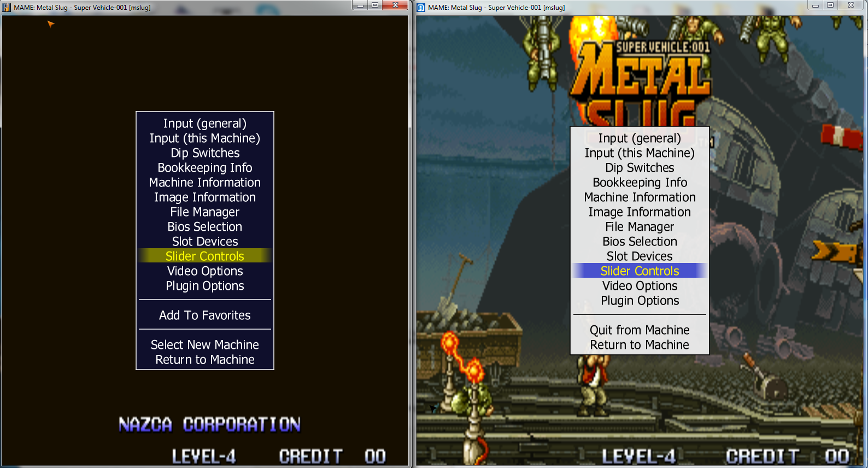Minimize the left MAME window
Viewport: 868px width, 468px height.
pos(360,5)
